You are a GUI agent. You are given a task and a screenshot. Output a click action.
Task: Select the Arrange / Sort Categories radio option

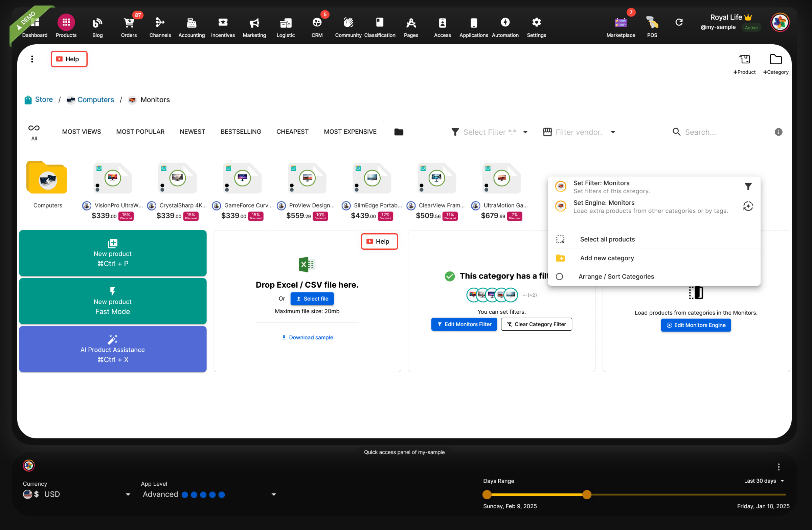click(x=559, y=277)
